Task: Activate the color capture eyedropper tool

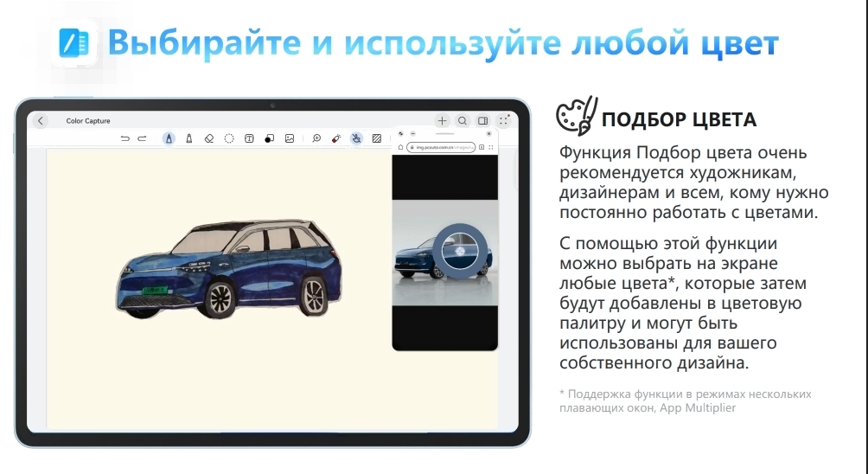Action: (x=336, y=138)
